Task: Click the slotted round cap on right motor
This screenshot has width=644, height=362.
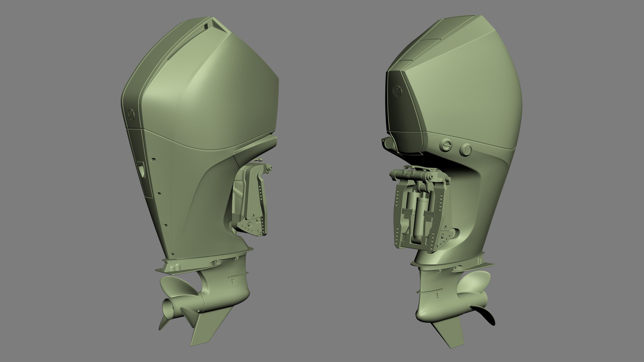Action: [446, 145]
